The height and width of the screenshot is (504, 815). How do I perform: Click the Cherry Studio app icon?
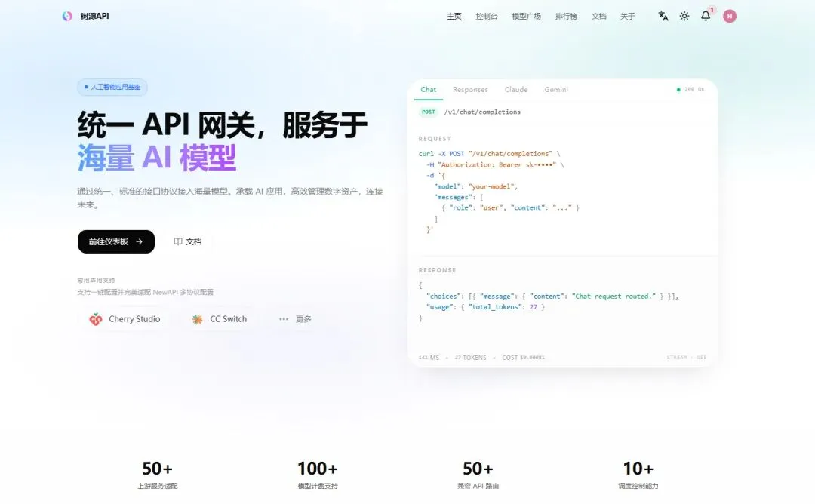coord(96,319)
